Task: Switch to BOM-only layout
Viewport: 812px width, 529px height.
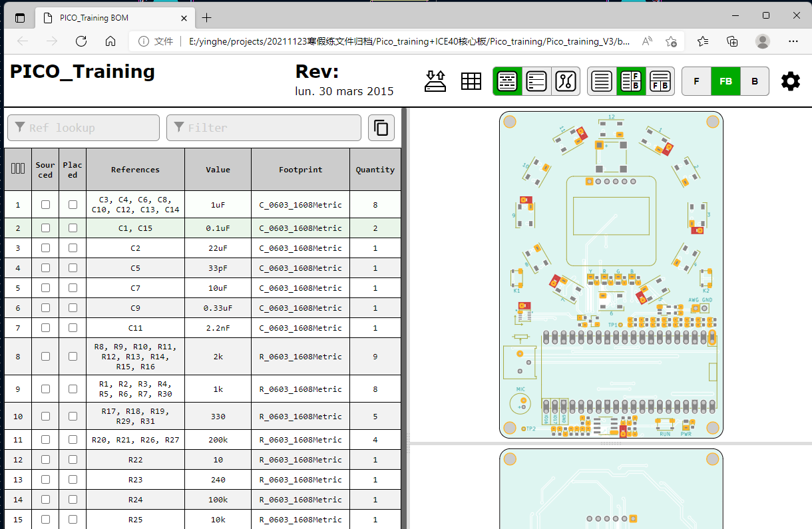Action: 602,81
